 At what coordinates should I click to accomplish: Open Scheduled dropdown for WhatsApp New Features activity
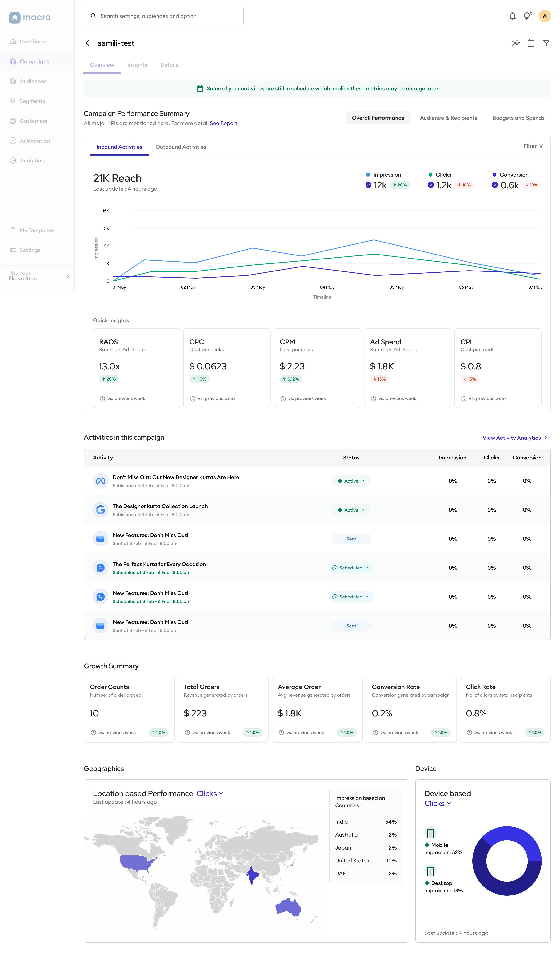[351, 597]
